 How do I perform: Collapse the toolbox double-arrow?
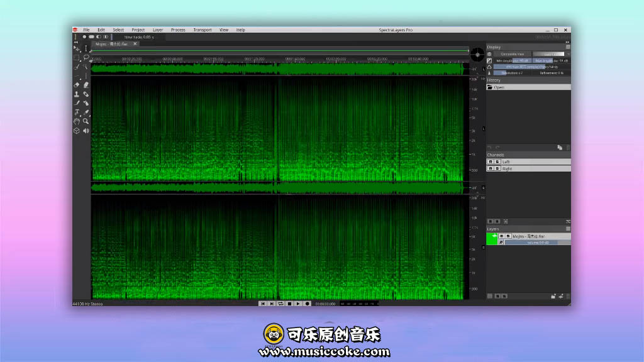point(76,42)
